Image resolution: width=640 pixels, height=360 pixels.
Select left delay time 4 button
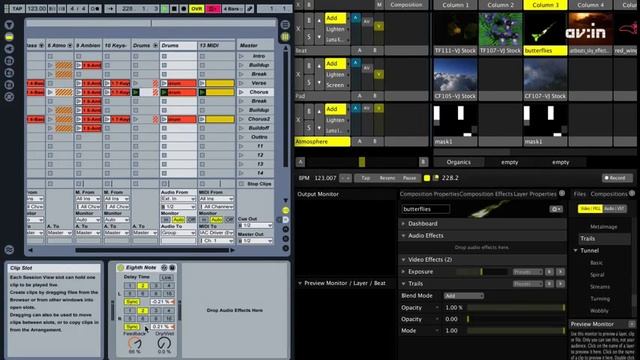pos(168,286)
